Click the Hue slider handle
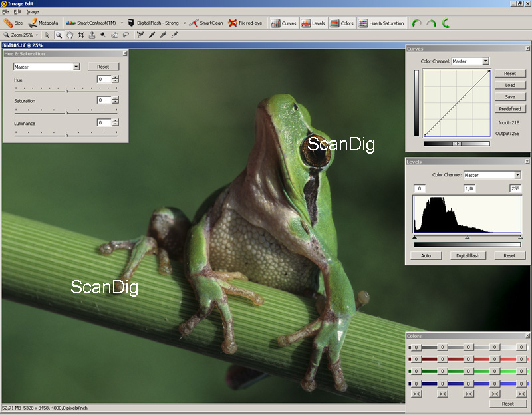Viewport: 532px width, 415px height. click(66, 90)
